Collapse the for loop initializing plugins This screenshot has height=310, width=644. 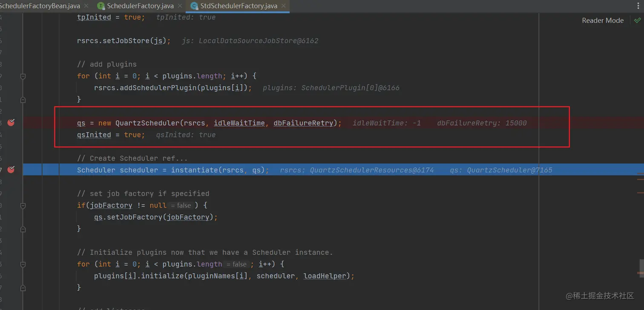click(x=23, y=264)
